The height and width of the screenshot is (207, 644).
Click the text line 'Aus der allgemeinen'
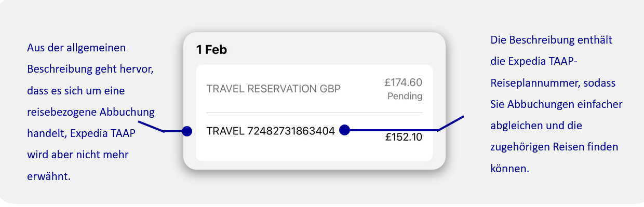coord(76,48)
